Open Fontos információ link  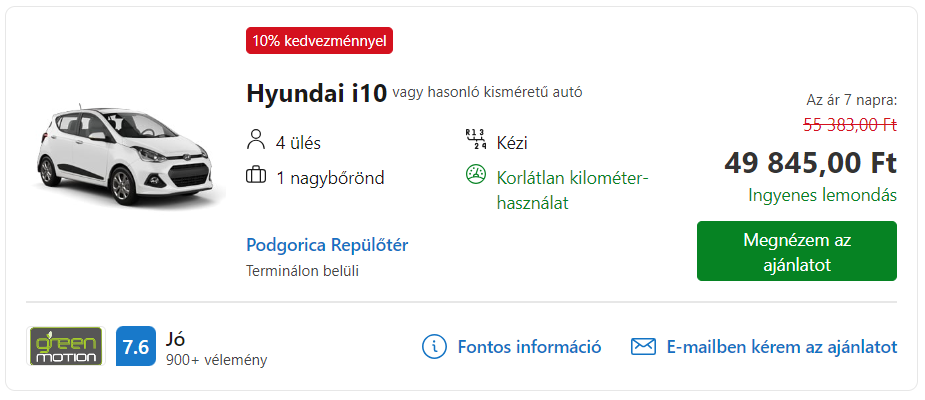pos(529,346)
